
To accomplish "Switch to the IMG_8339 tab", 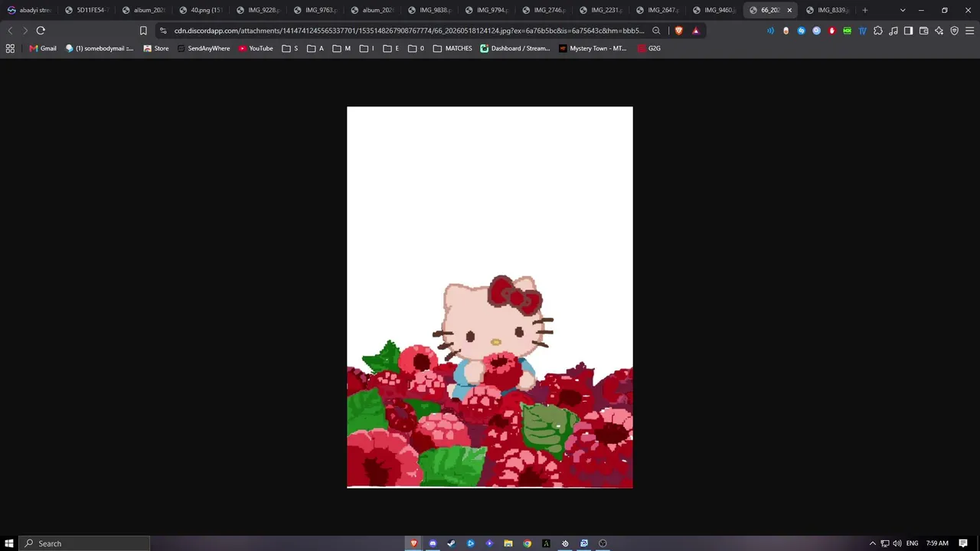I will [x=828, y=10].
